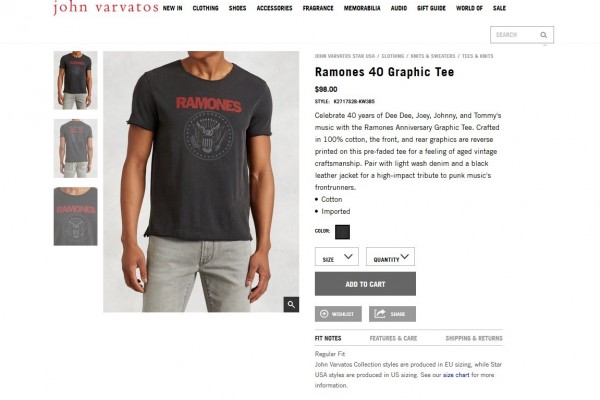Click the wishlist plus icon
Viewport: 600px width, 400px height.
point(324,314)
